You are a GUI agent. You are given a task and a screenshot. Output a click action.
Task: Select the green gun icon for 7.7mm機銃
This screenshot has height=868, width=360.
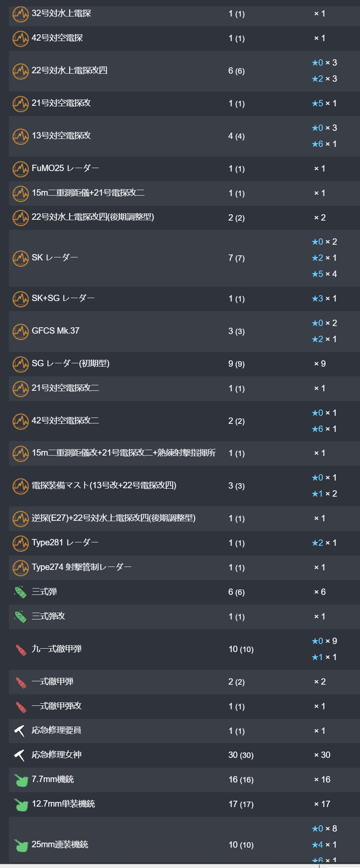pos(21,780)
